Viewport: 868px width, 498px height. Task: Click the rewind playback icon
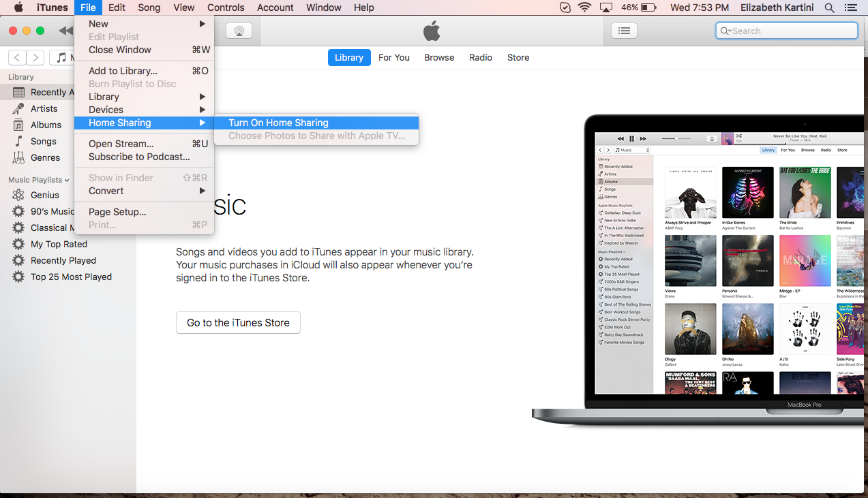point(65,31)
